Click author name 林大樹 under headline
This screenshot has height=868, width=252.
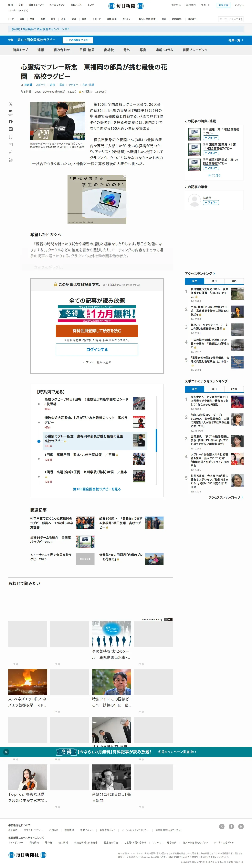click(28, 85)
